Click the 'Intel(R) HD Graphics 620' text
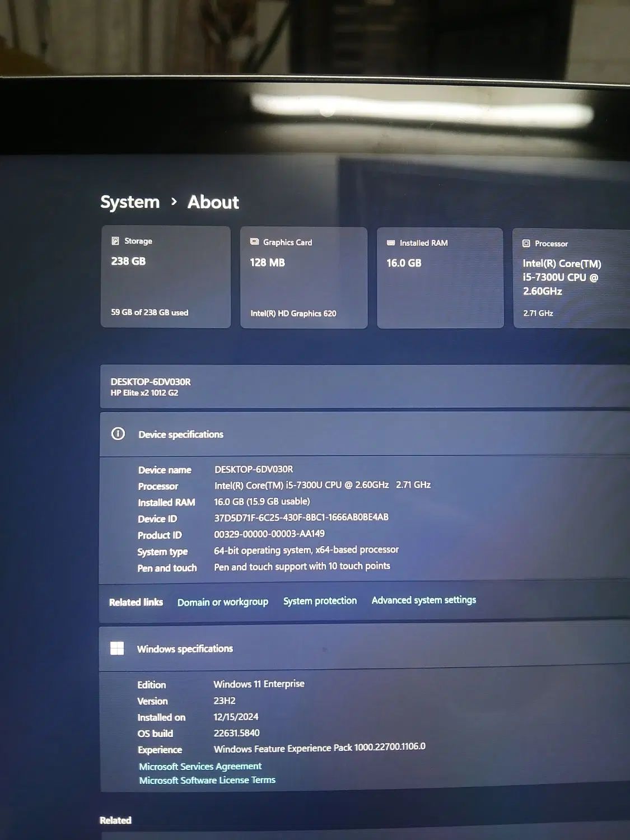The width and height of the screenshot is (630, 840). click(293, 314)
